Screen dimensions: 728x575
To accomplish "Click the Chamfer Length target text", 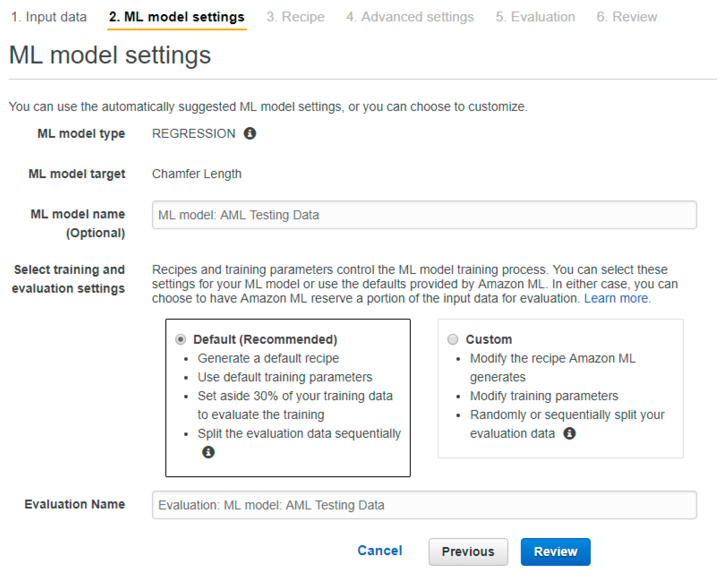I will (197, 174).
